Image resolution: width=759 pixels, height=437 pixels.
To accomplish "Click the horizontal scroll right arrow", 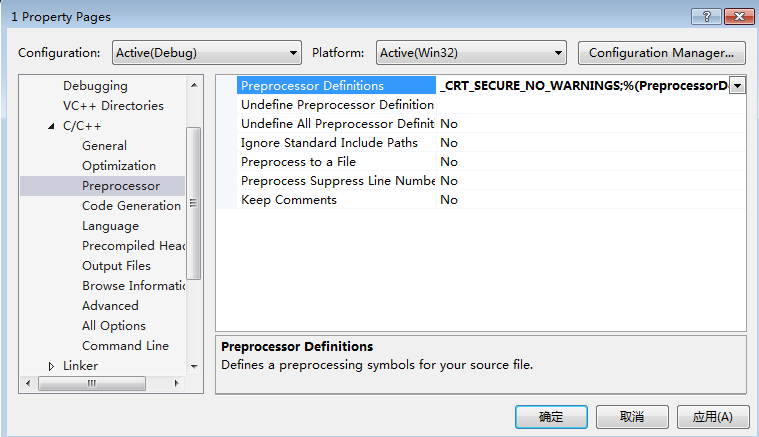I will (177, 383).
